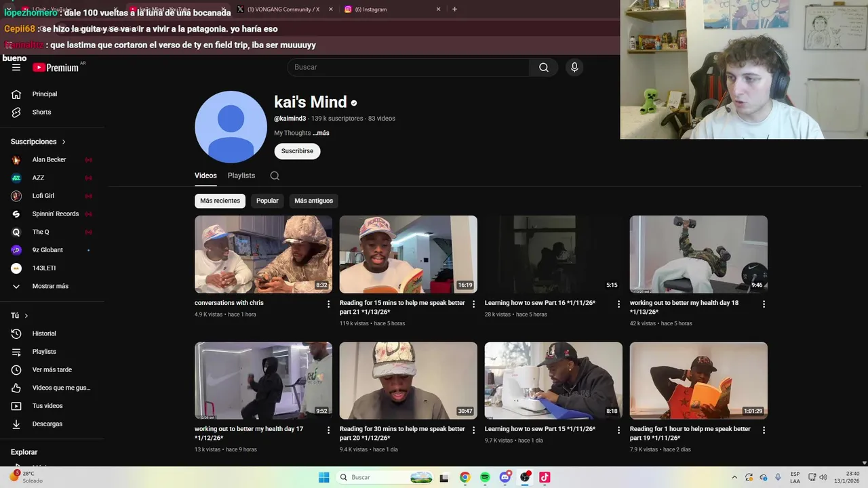The image size is (868, 488).
Task: Open the taskbar weather widget
Action: (27, 477)
